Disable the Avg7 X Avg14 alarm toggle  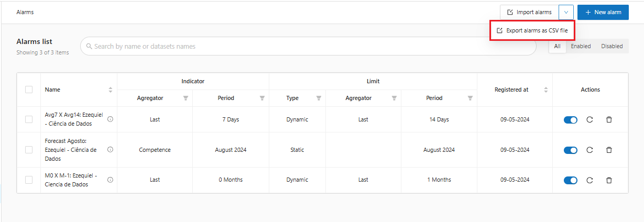pyautogui.click(x=571, y=120)
